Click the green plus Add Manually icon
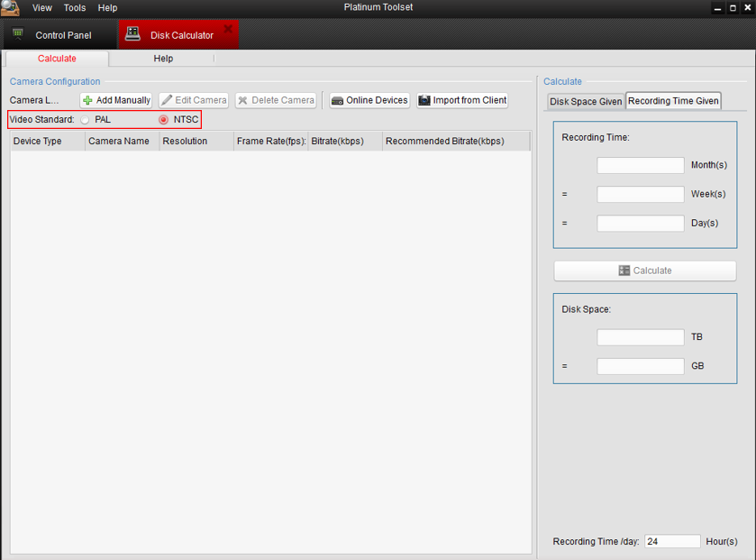 [87, 101]
